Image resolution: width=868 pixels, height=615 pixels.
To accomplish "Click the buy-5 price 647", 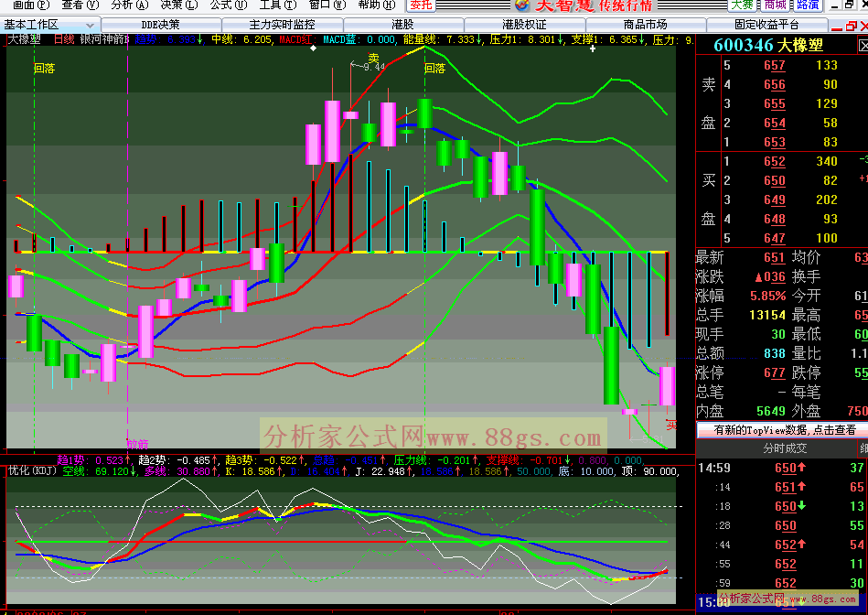I will click(x=775, y=238).
